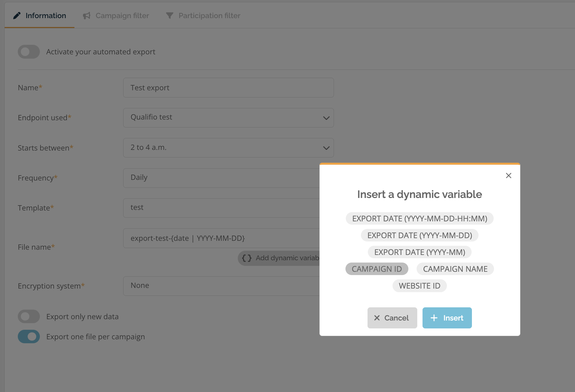
Task: Click the curly braces dynamic variable icon
Action: (247, 258)
